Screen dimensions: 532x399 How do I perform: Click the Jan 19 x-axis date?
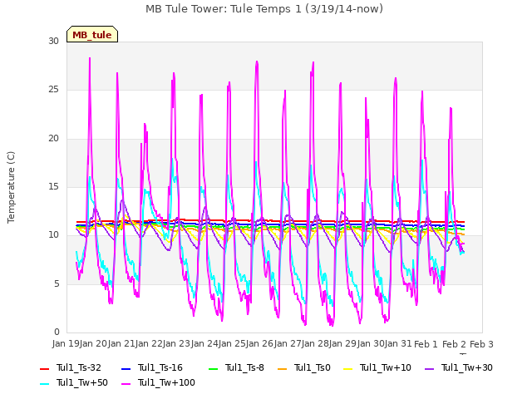[65, 343]
